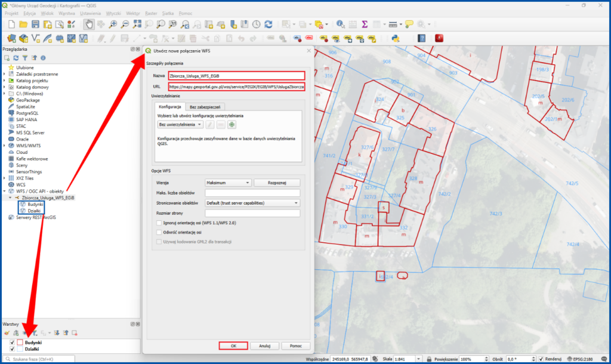Click the Zoom Full extent icon

pyautogui.click(x=137, y=24)
